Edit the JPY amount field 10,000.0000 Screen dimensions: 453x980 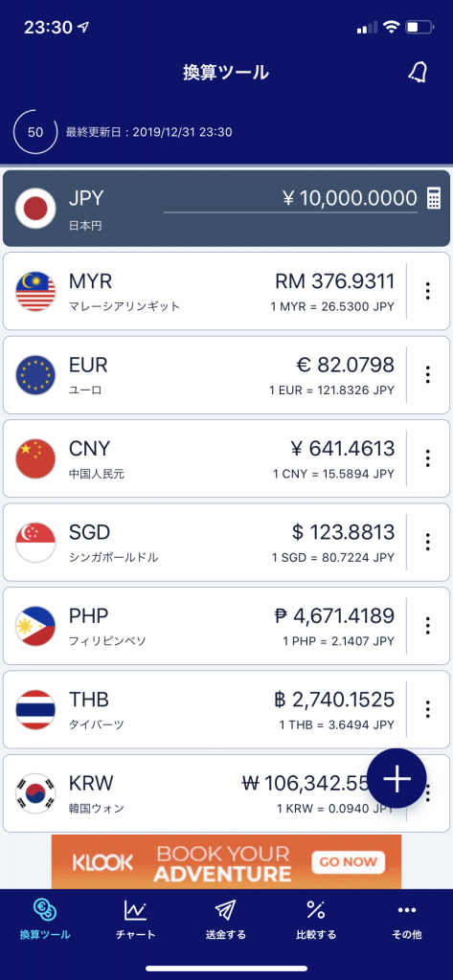[290, 199]
